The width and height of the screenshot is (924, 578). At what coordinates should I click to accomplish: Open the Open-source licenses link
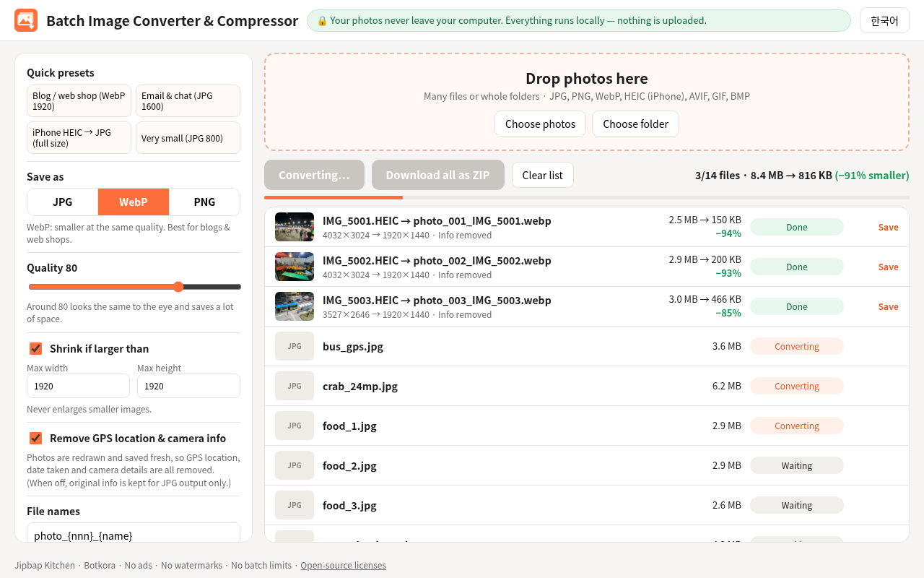(x=343, y=565)
